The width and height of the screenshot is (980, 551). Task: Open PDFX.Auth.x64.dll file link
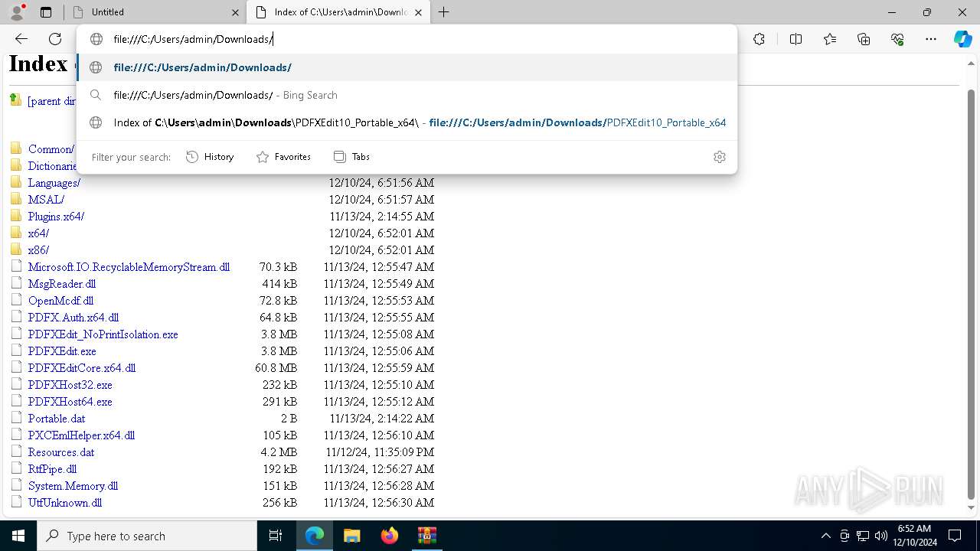tap(73, 318)
